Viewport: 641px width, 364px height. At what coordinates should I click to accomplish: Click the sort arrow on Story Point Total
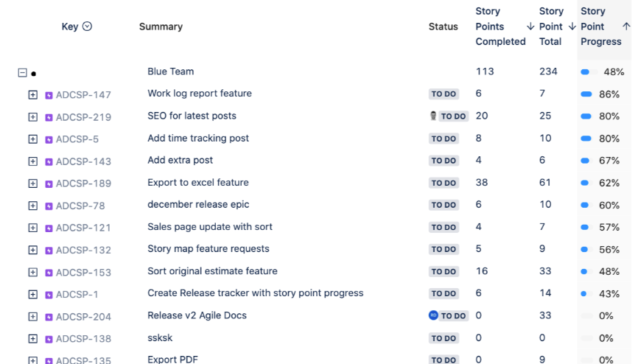click(572, 27)
